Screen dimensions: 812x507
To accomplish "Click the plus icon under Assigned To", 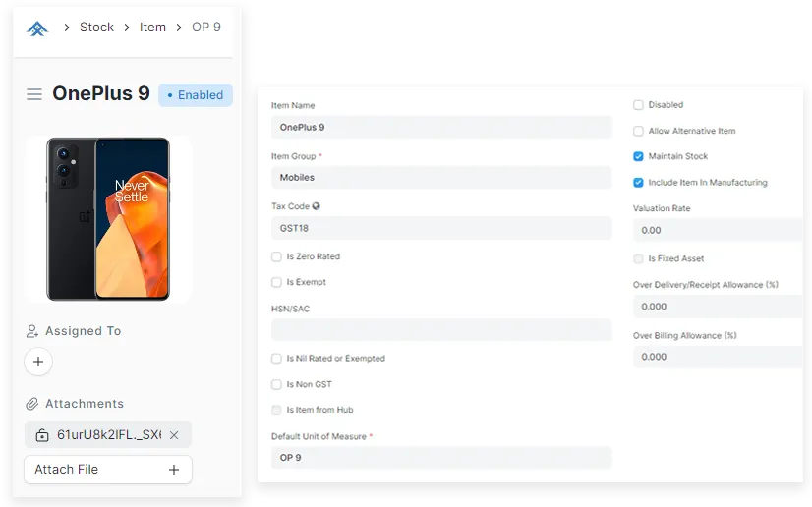I will click(38, 362).
